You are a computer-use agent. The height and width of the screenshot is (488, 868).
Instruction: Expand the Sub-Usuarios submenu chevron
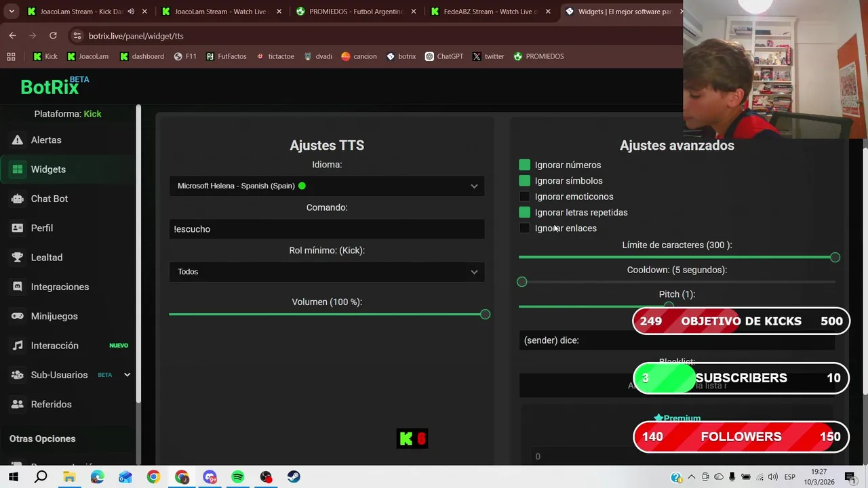click(x=127, y=375)
